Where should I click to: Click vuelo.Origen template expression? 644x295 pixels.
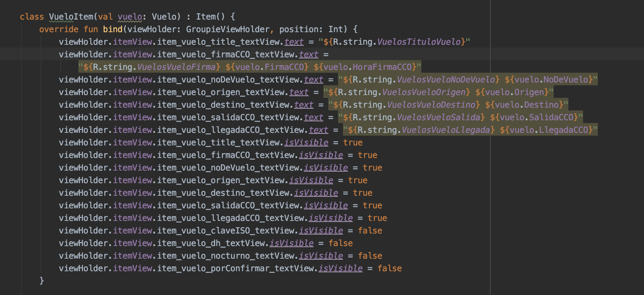coord(512,92)
